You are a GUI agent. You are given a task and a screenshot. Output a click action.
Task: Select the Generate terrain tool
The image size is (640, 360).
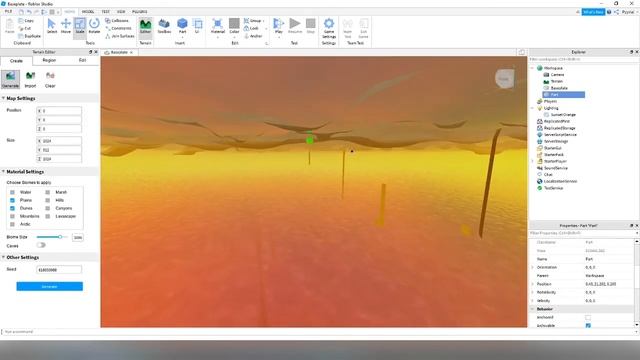tap(10, 79)
